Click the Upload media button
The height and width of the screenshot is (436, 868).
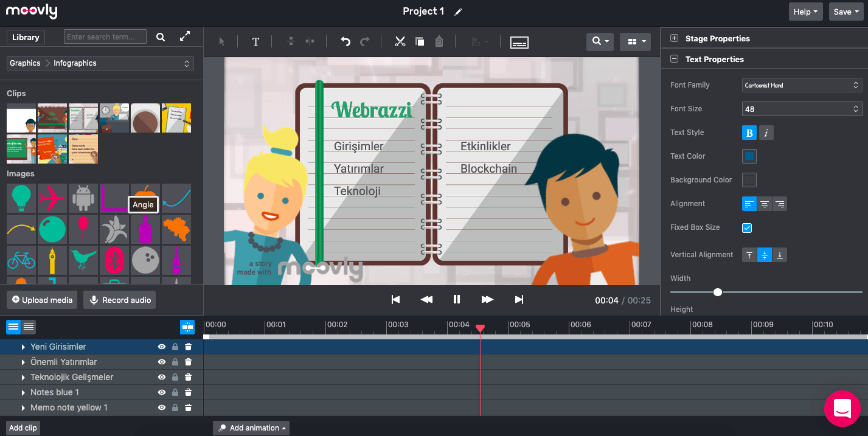pos(42,300)
